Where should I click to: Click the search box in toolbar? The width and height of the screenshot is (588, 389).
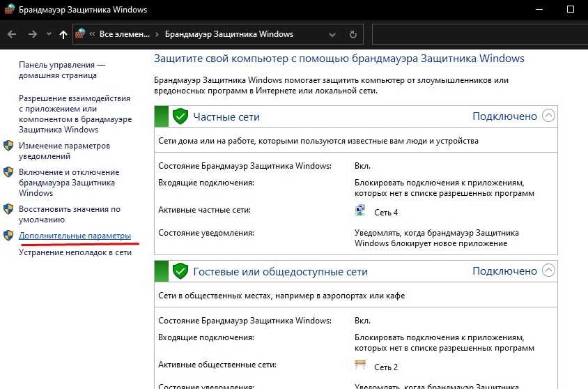tap(479, 34)
